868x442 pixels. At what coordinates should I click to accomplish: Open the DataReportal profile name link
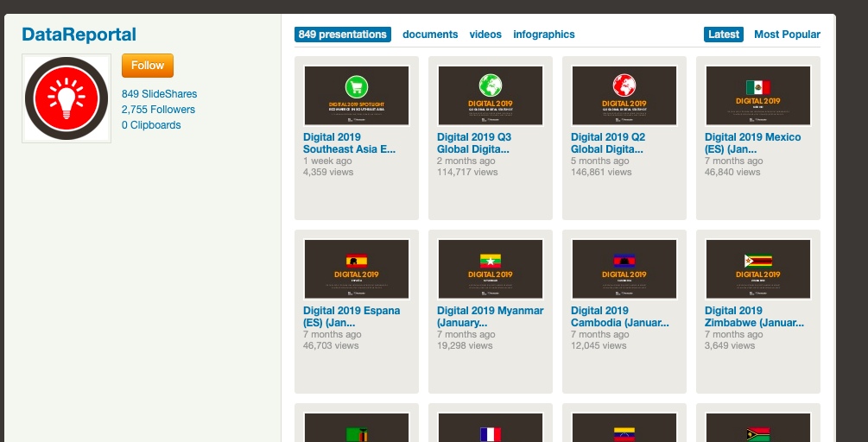point(79,35)
